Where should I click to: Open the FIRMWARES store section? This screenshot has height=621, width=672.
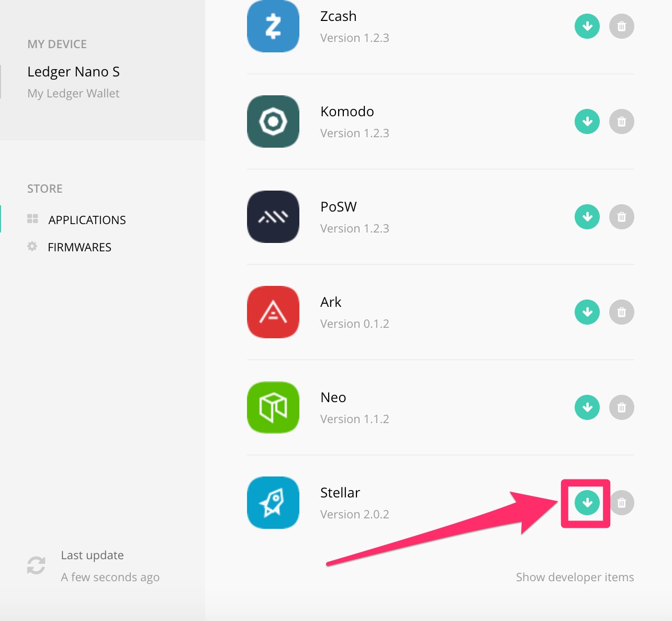(x=80, y=247)
